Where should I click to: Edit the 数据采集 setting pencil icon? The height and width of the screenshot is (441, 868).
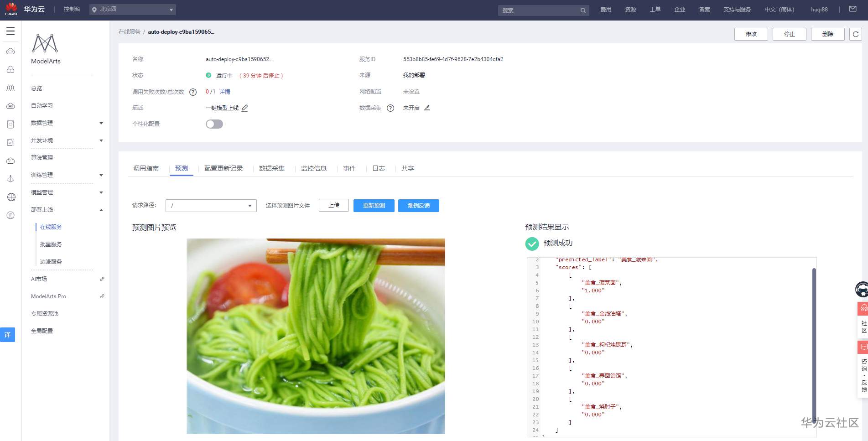[x=427, y=108]
